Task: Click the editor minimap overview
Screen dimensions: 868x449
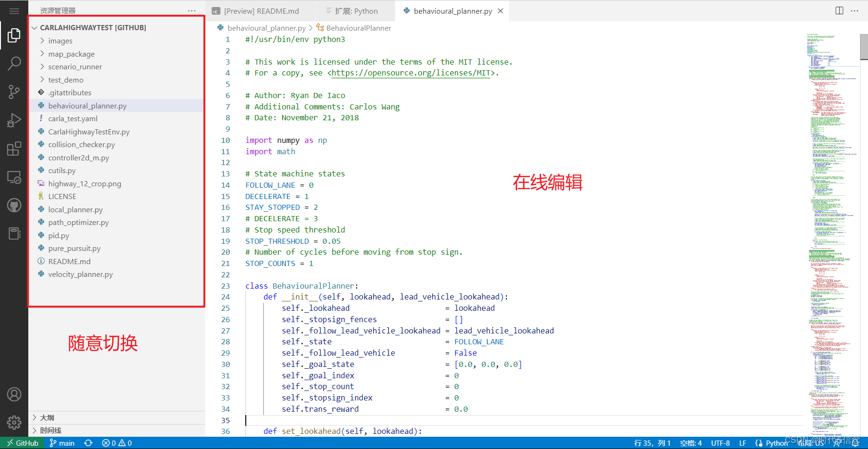Action: point(833,235)
